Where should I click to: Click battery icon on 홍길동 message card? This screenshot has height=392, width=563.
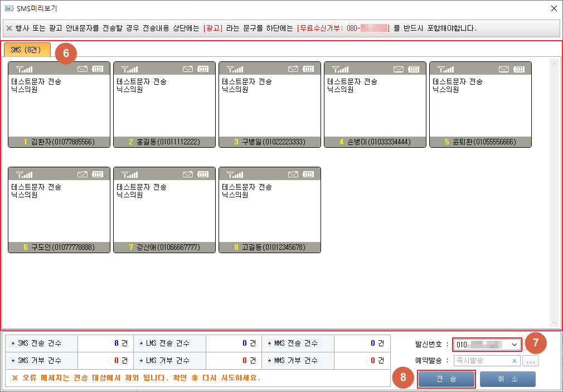pyautogui.click(x=203, y=69)
